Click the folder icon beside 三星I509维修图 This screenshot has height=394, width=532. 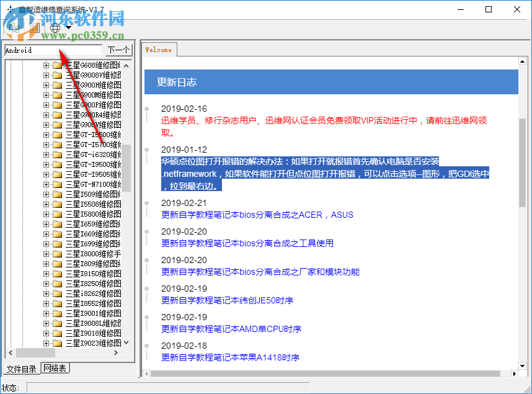[x=56, y=194]
